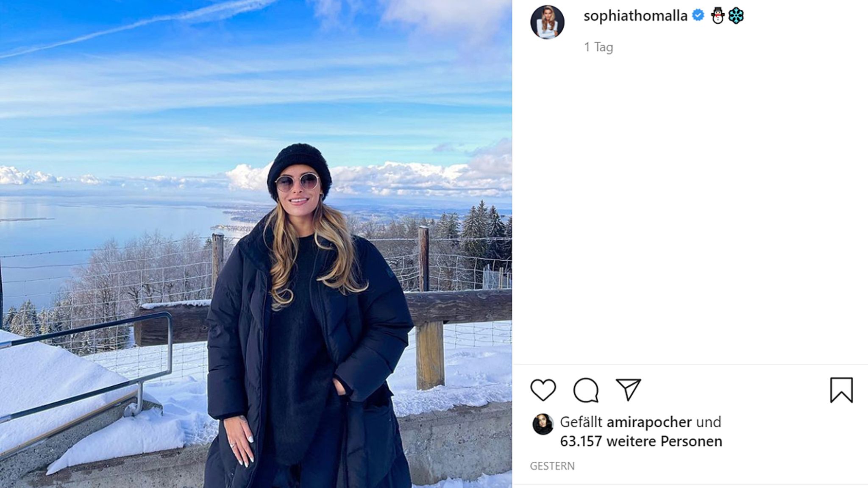Click the GESTERN post date
This screenshot has height=488, width=868.
tap(552, 466)
